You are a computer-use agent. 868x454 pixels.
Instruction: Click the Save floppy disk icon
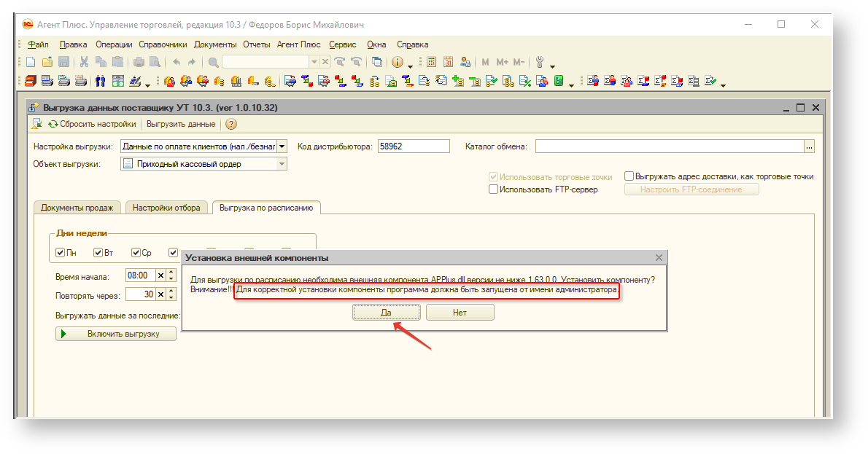coord(64,62)
